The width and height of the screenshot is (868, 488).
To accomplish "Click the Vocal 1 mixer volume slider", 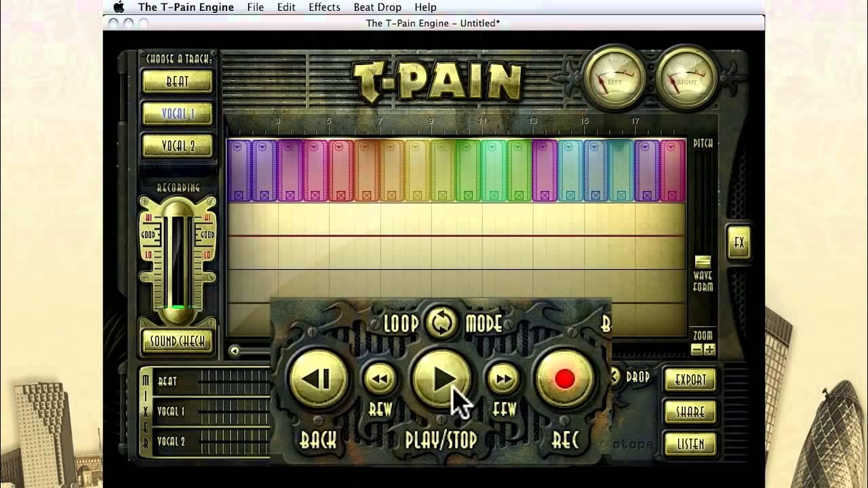I will coord(235,411).
